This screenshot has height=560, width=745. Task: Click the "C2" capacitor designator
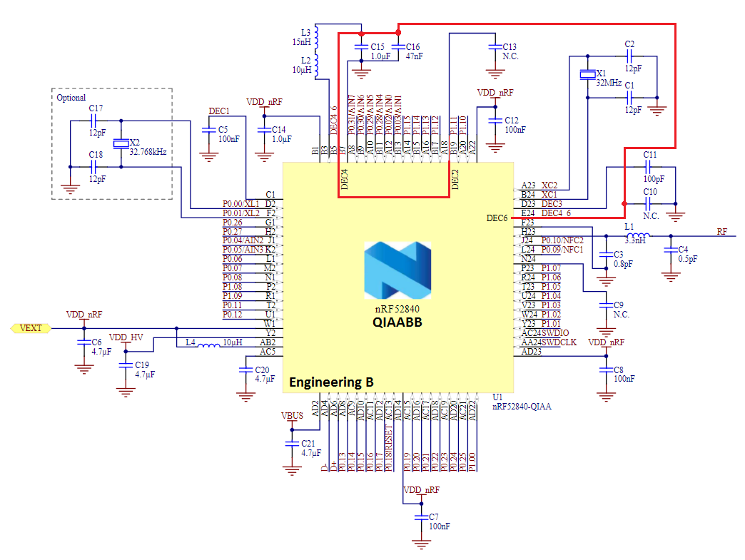pos(629,44)
